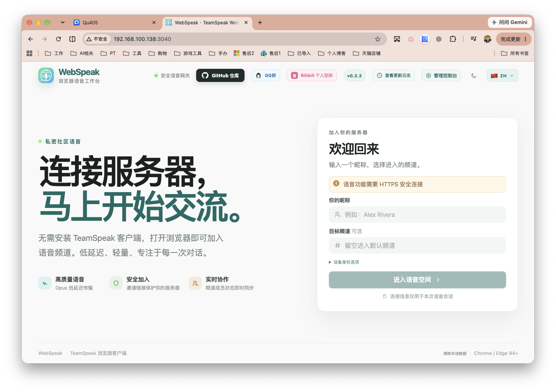
Task: Open 所有书签 all bookmarks folder
Action: click(x=515, y=53)
